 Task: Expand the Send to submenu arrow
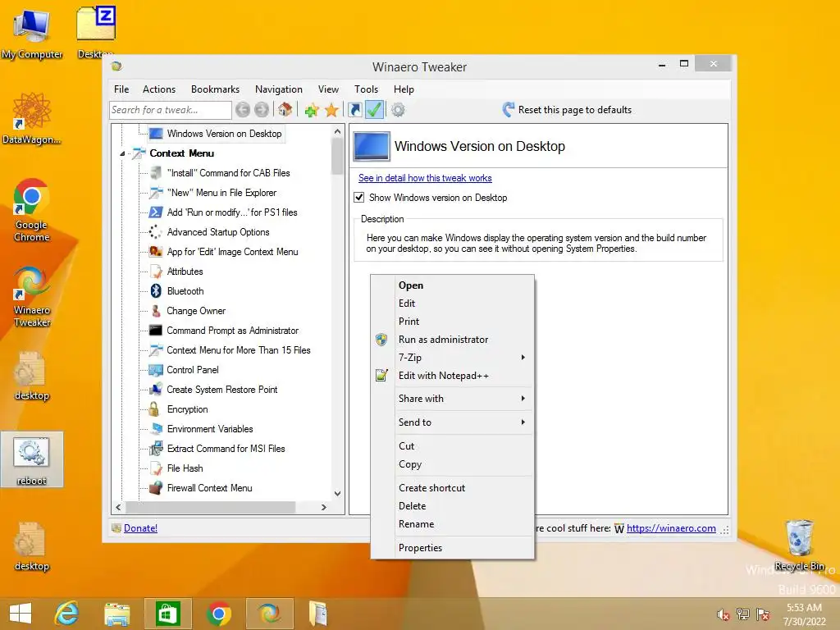523,422
